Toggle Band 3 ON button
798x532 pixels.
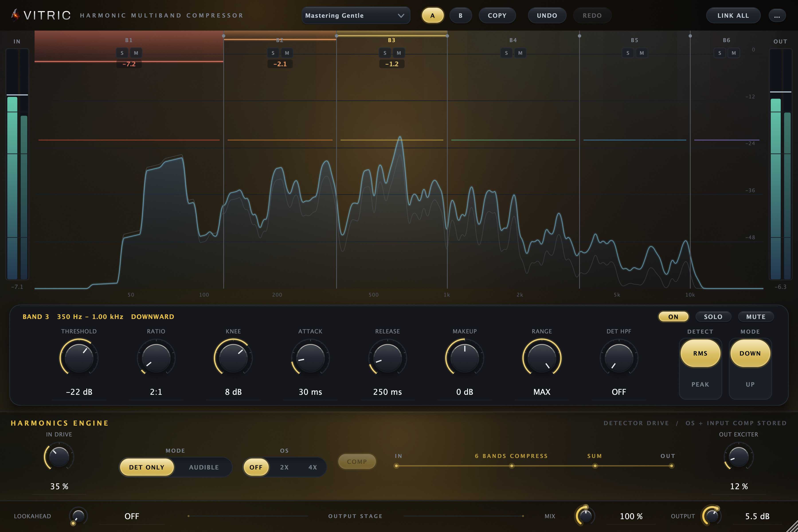(673, 317)
